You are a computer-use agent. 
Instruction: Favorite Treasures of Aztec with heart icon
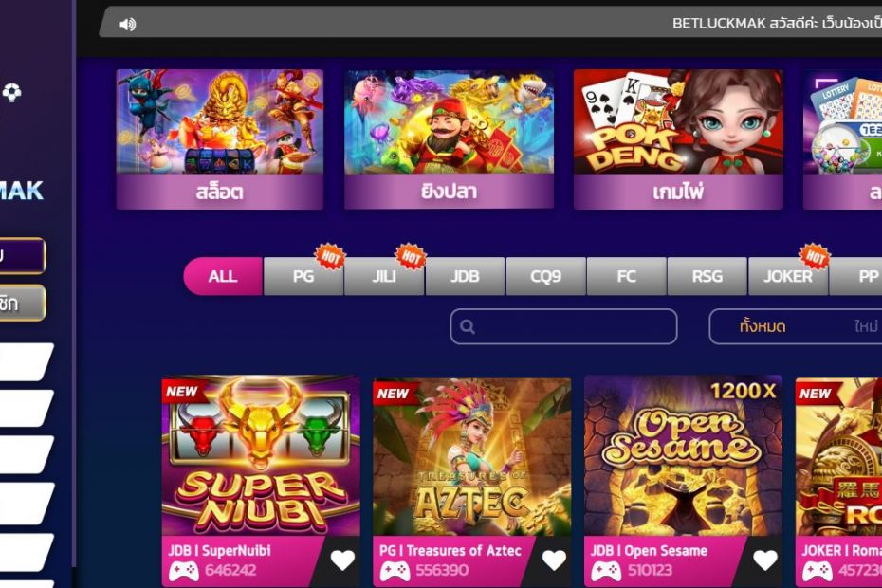(x=554, y=560)
